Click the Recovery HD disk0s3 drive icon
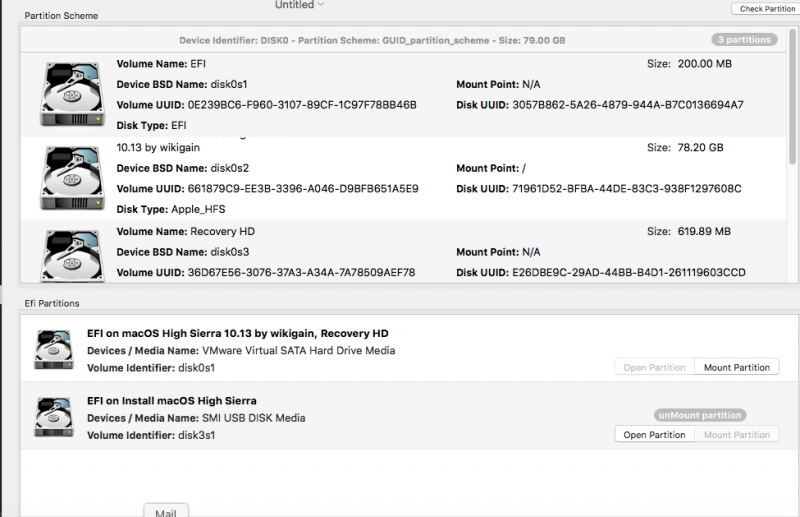 pos(72,256)
